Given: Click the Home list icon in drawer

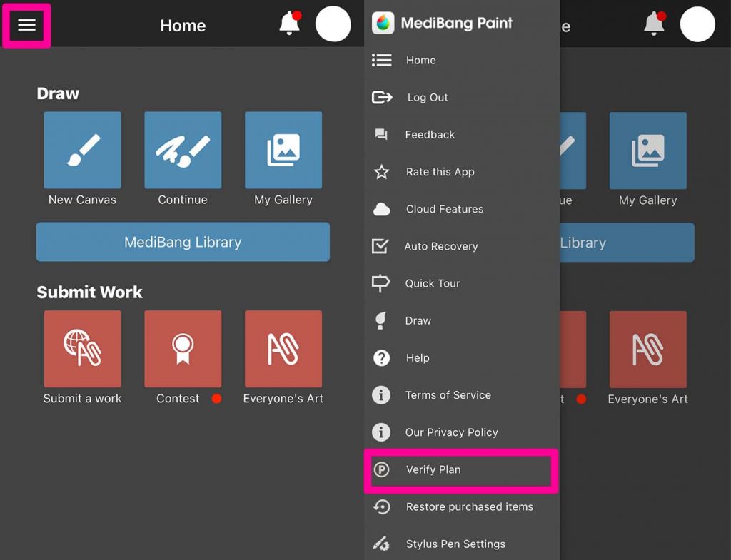Looking at the screenshot, I should 381,60.
